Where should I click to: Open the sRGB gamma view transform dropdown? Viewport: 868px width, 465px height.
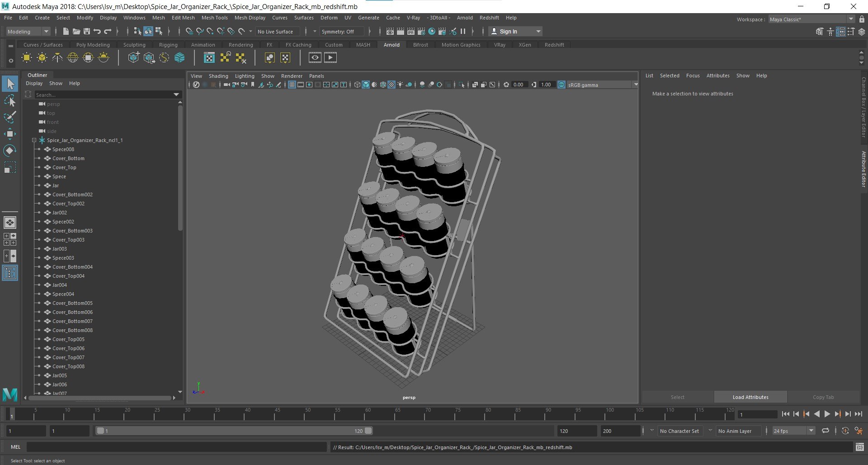click(x=603, y=85)
